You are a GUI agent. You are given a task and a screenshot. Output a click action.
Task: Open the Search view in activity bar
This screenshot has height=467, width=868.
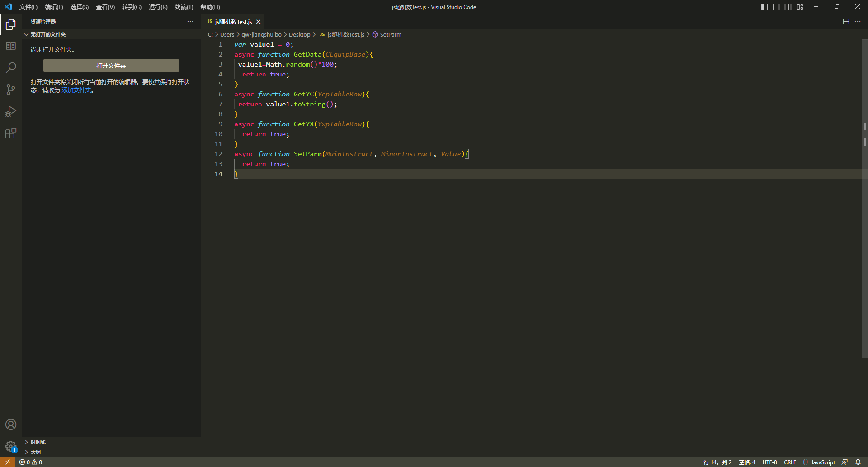coord(11,68)
